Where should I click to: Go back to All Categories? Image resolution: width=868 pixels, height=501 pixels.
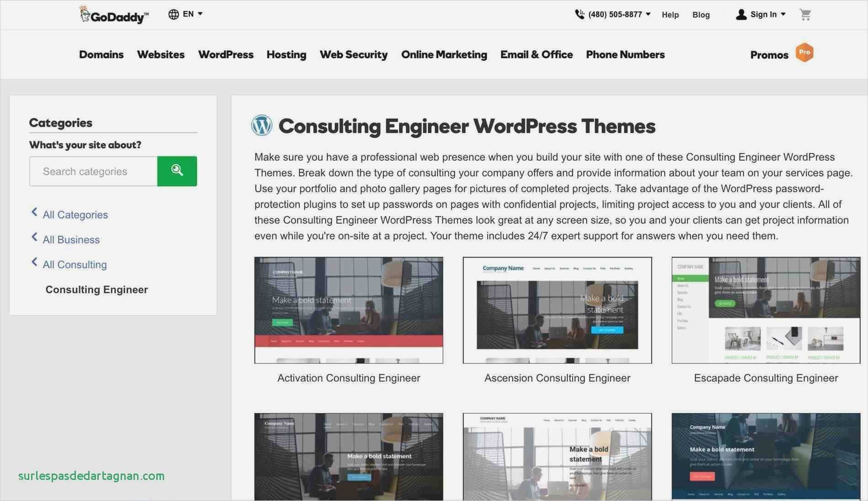pyautogui.click(x=75, y=215)
